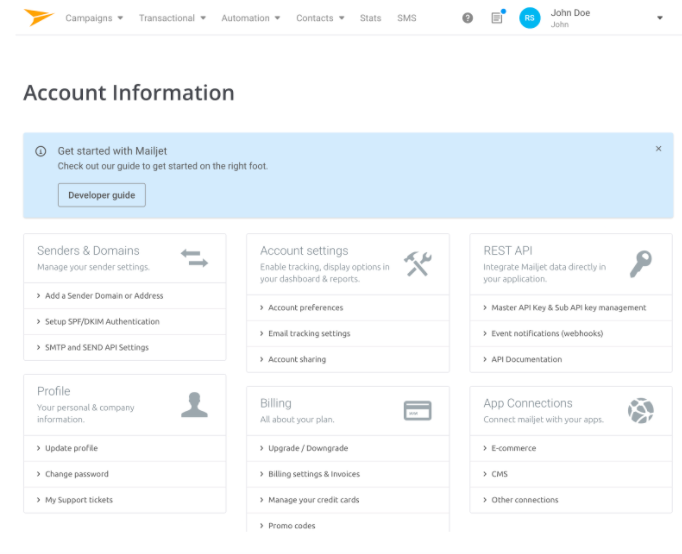Dismiss the Get started with Mailjet banner

[658, 148]
